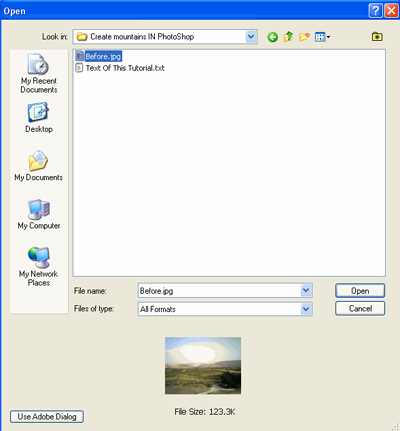Go up one folder level
Image resolution: width=400 pixels, height=431 pixels.
point(288,37)
